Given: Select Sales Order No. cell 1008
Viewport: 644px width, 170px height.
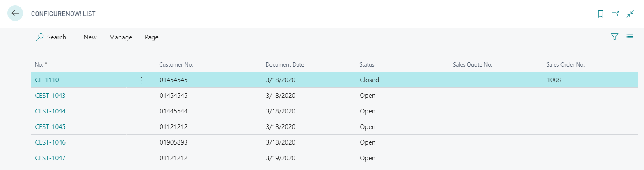Looking at the screenshot, I should [554, 80].
